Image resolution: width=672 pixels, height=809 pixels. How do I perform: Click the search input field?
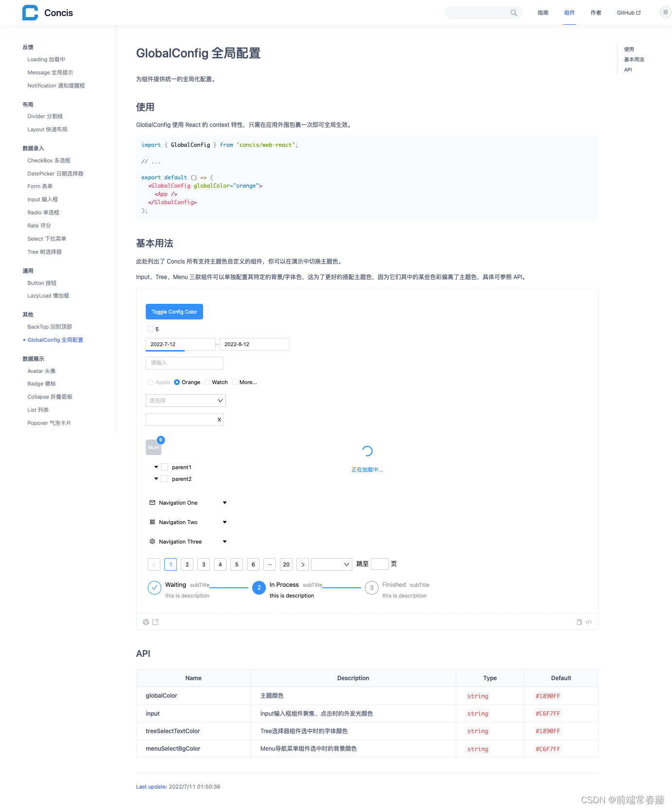click(x=483, y=13)
